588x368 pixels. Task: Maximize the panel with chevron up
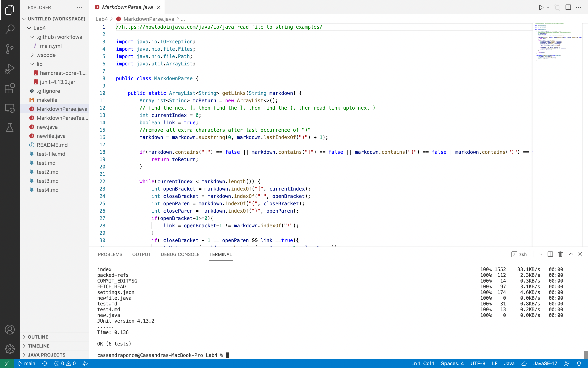click(571, 254)
